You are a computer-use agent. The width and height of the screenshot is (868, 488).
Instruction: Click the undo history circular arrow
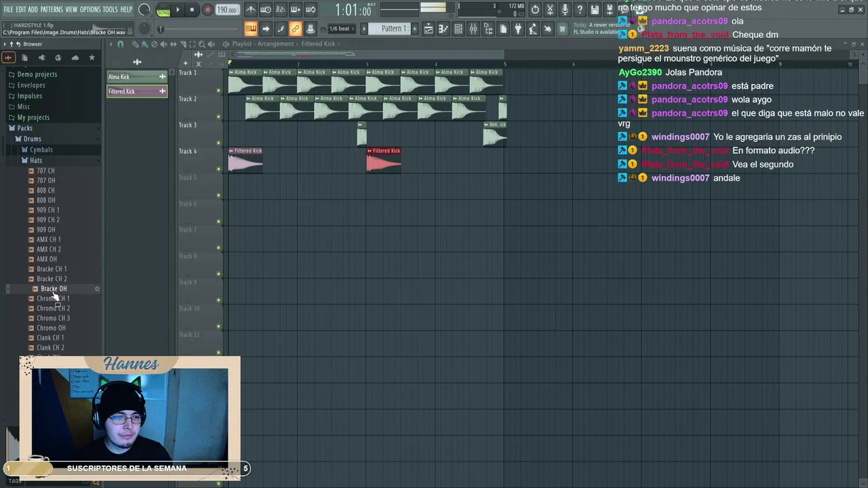click(x=535, y=9)
